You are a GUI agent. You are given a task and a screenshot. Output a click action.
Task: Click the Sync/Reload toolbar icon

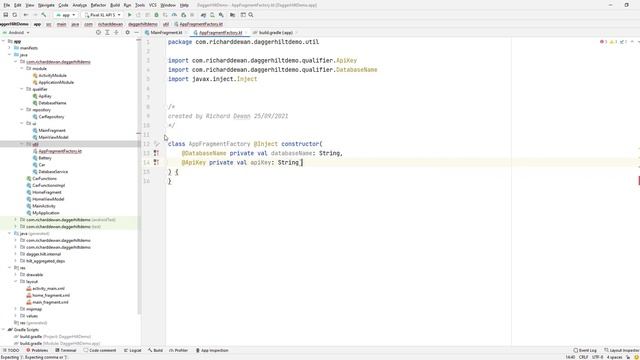point(15,15)
